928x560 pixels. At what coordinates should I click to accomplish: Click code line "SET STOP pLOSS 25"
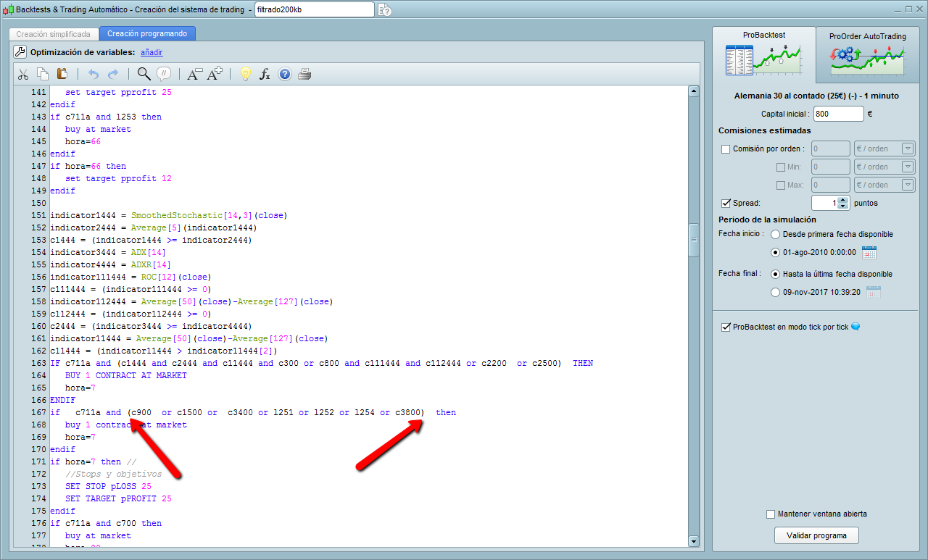[x=108, y=486]
